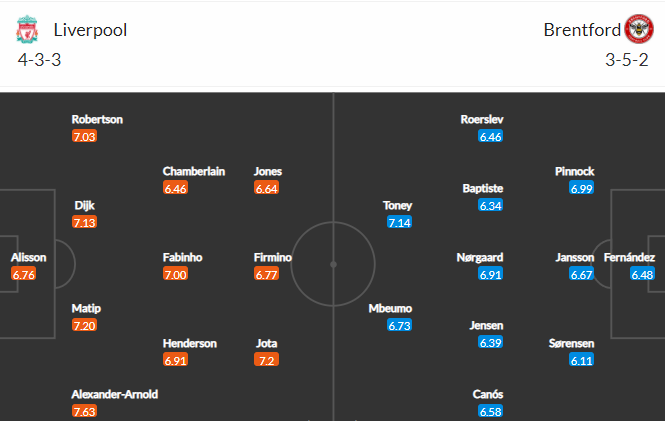665x421 pixels.
Task: Select player Fabinho in midfield
Action: coord(182,257)
